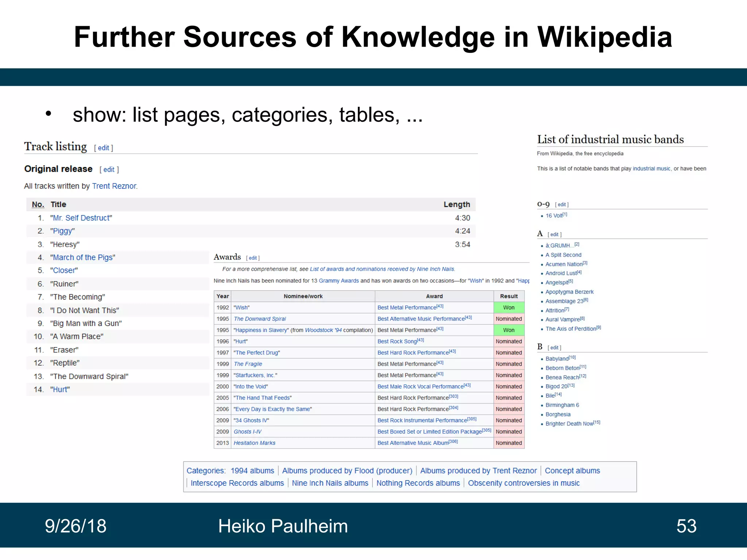
Task: Open List of awards and nominations link
Action: 382,269
